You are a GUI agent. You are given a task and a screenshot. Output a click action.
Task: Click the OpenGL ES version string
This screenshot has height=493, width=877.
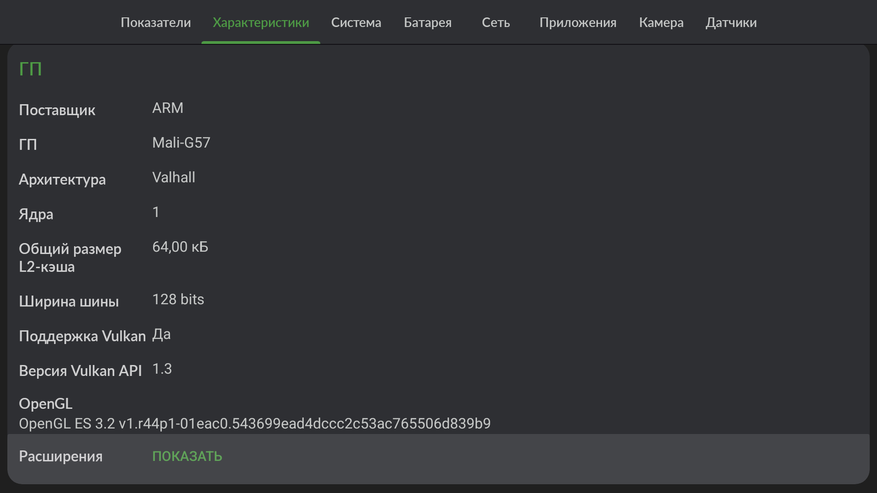pyautogui.click(x=255, y=424)
